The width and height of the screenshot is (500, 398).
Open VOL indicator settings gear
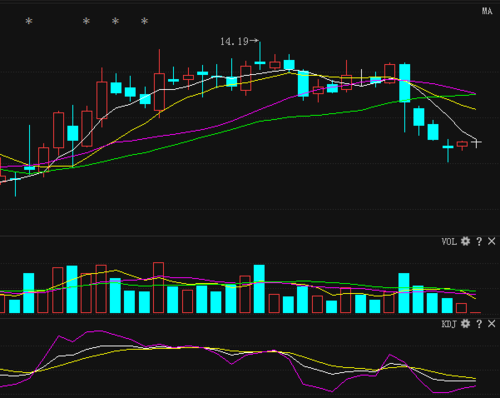tap(465, 241)
